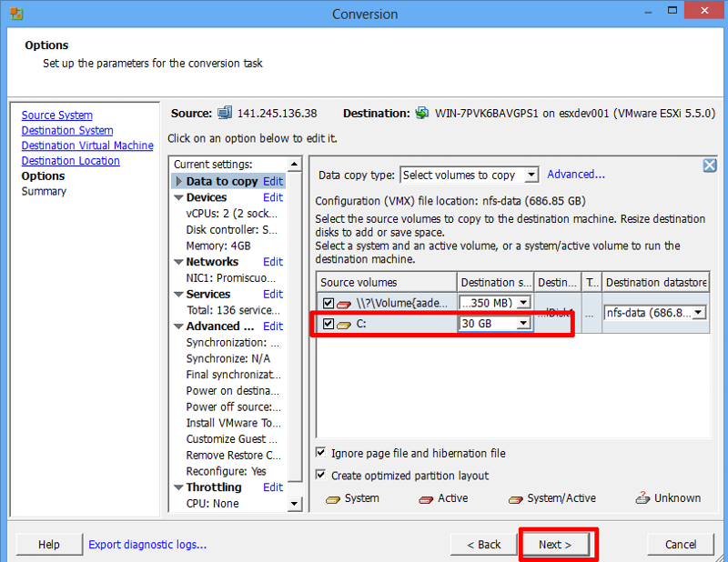Collapse the Advanced section

coord(178,326)
